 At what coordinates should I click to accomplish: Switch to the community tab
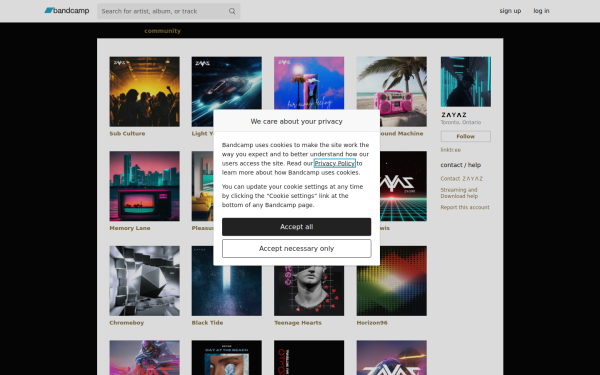point(162,31)
